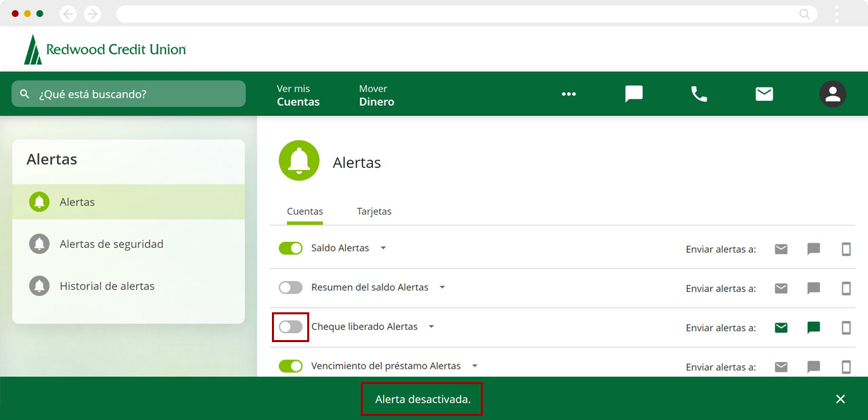
Task: Open Ver mis Cuentas link
Action: [298, 96]
